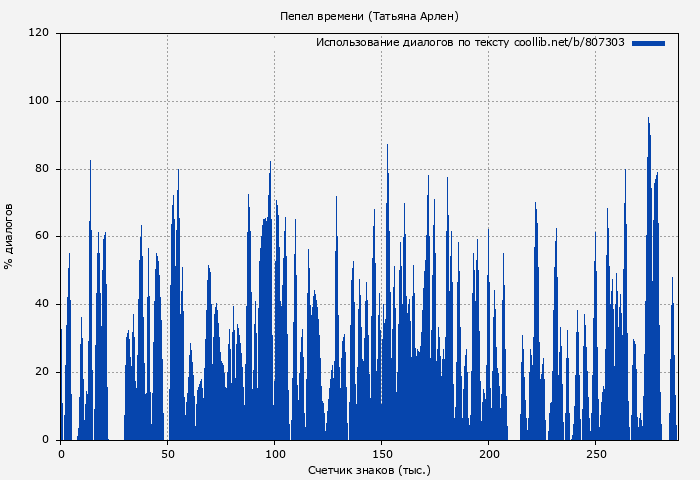Click the peak of the bar just after x=150
The image size is (700, 480).
coord(387,146)
